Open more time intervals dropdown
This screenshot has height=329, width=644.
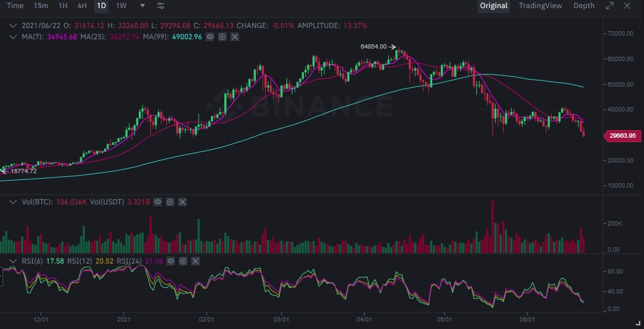coord(143,6)
